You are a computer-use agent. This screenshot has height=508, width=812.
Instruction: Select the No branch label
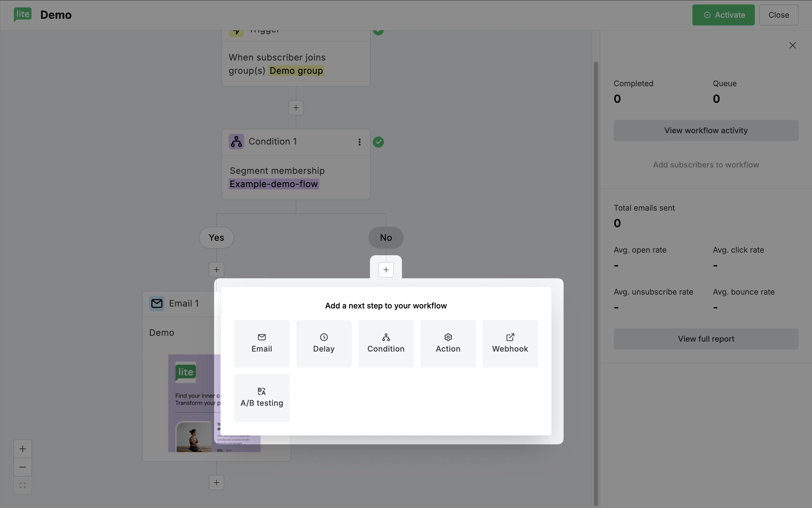[386, 237]
